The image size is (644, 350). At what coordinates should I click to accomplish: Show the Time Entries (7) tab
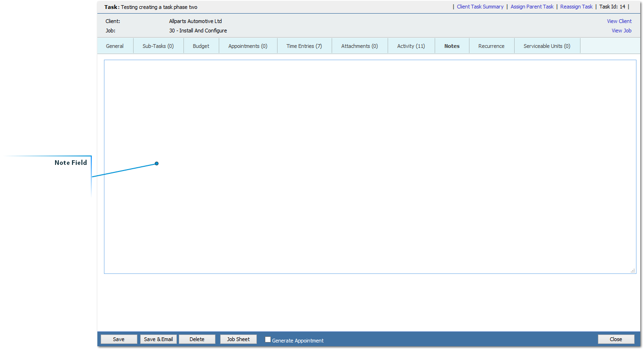point(304,46)
